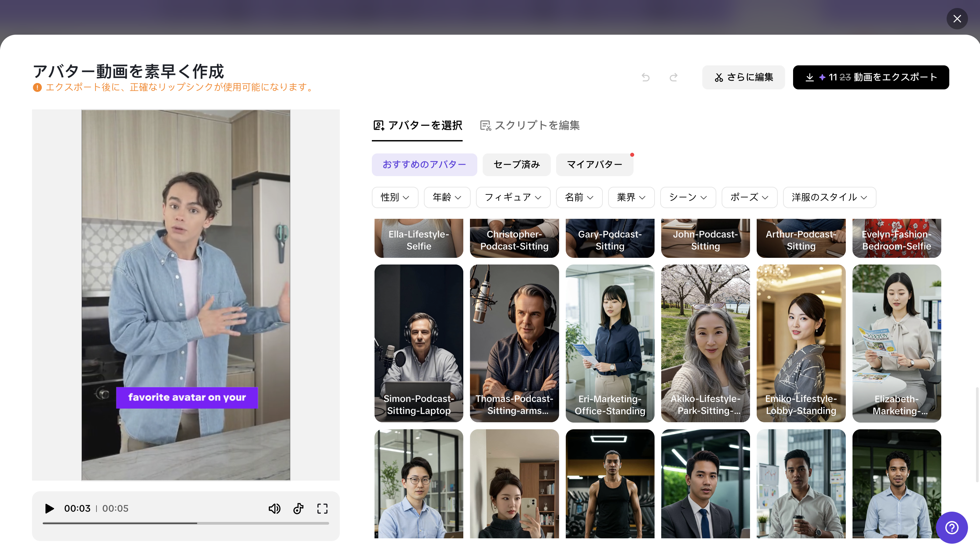The image size is (980, 547).
Task: Switch to アバターを選択 tab
Action: click(x=417, y=125)
